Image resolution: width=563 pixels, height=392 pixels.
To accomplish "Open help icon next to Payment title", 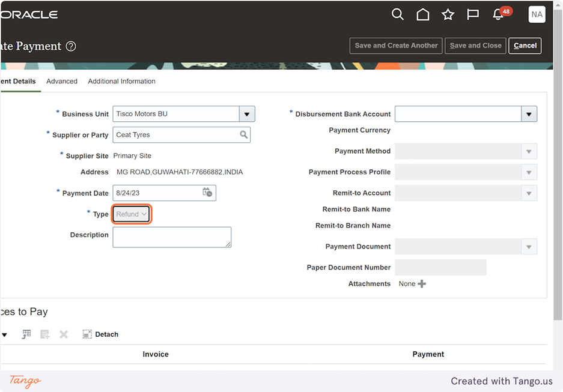I will (71, 46).
